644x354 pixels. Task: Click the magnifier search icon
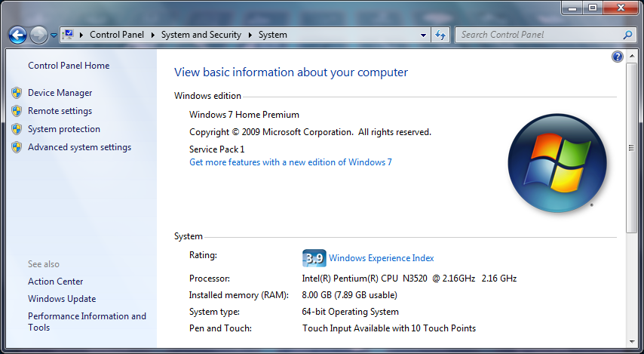pos(627,35)
